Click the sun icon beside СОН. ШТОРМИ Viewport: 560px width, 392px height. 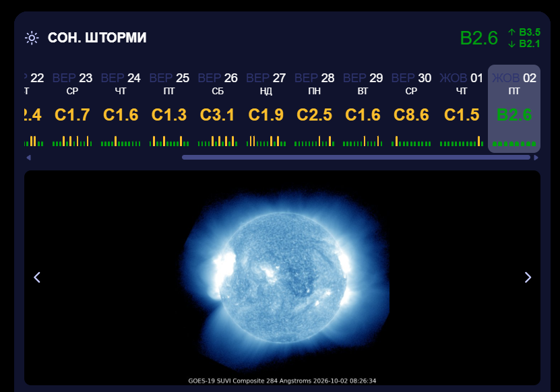click(32, 38)
